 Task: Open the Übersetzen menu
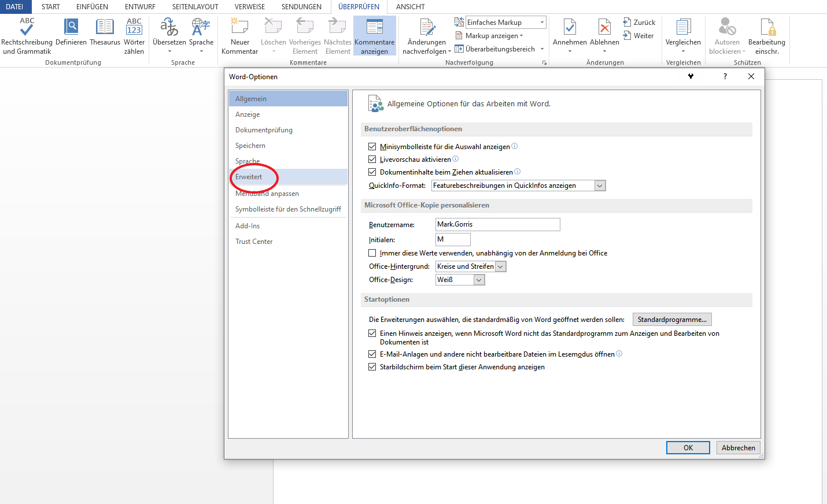click(x=169, y=36)
